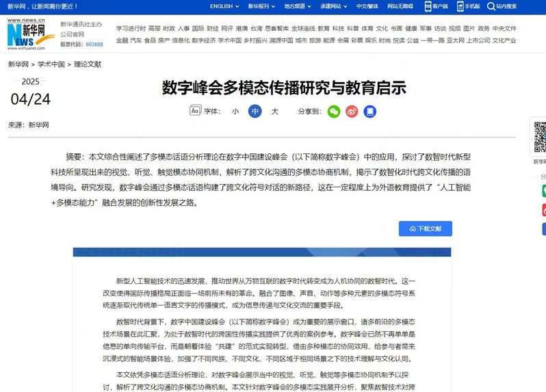Screen dimensions: 546x392
Task: Click the 娱乐 navigation item
Action: click(x=371, y=40)
